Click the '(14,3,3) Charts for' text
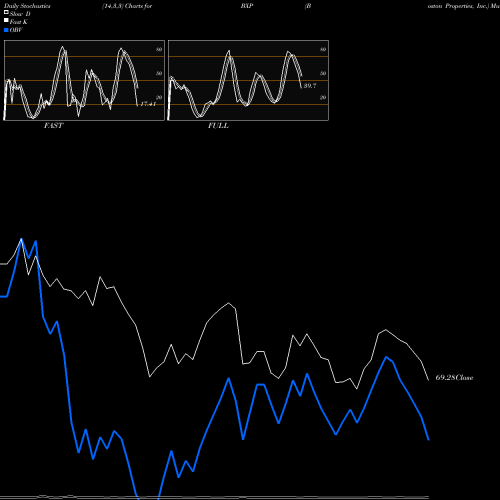This screenshot has width=500, height=500. [x=127, y=6]
